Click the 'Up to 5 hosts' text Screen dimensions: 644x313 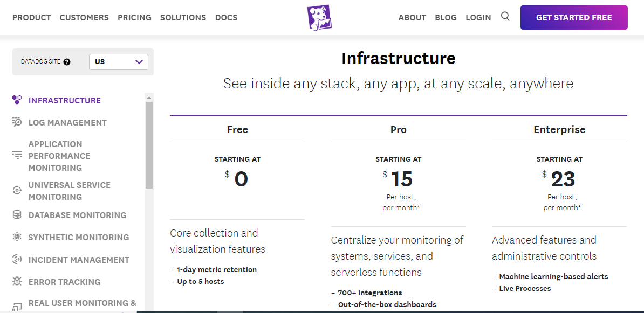tap(201, 281)
